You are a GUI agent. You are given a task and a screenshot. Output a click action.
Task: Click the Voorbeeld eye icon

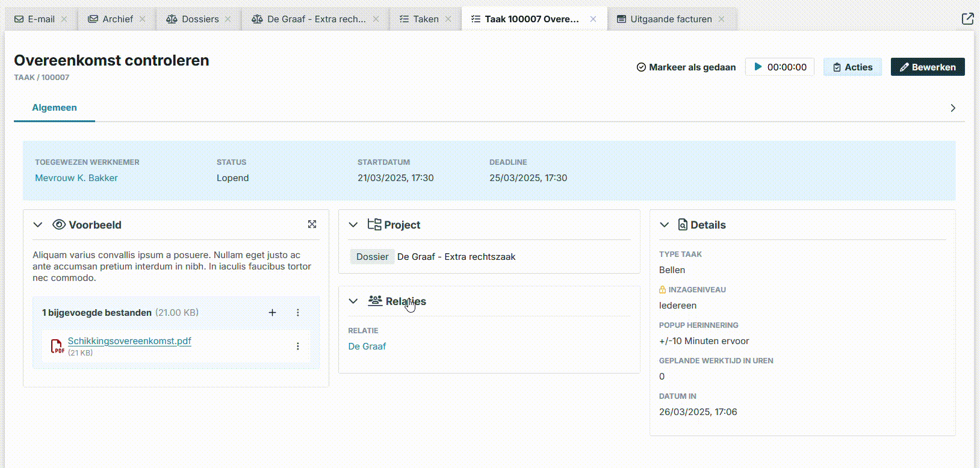click(x=59, y=225)
